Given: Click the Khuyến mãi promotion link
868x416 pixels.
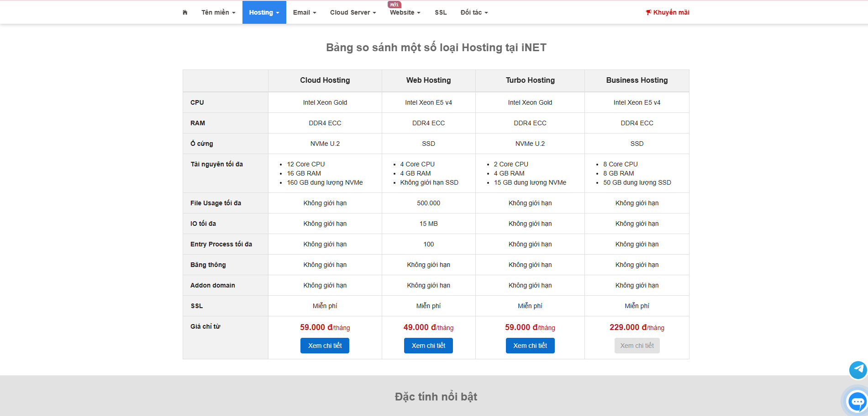Looking at the screenshot, I should pos(667,12).
